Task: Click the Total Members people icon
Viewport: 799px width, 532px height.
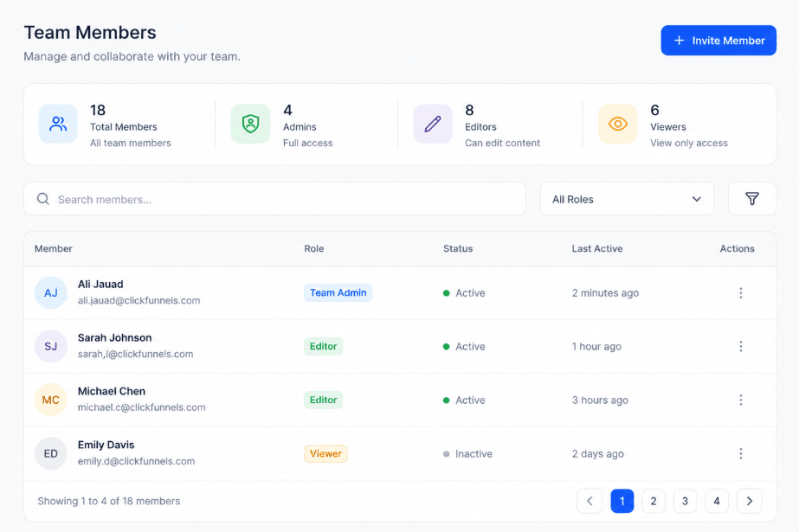Action: pos(58,124)
